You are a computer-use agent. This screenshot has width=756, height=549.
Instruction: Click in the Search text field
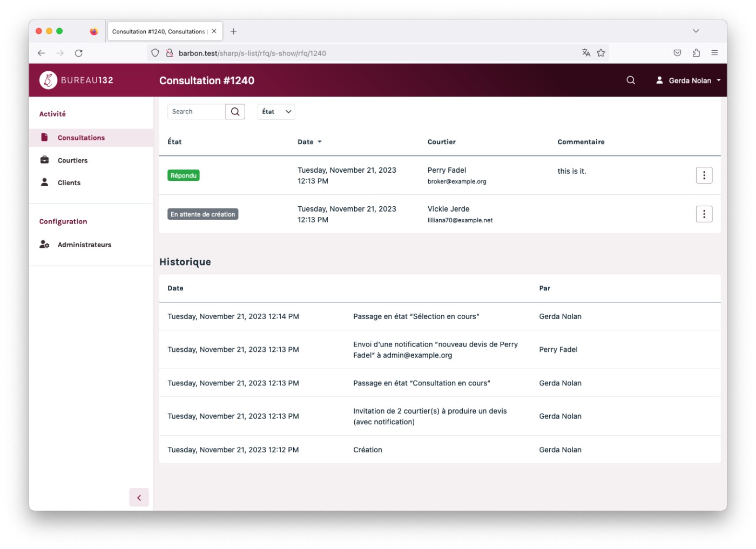[197, 112]
